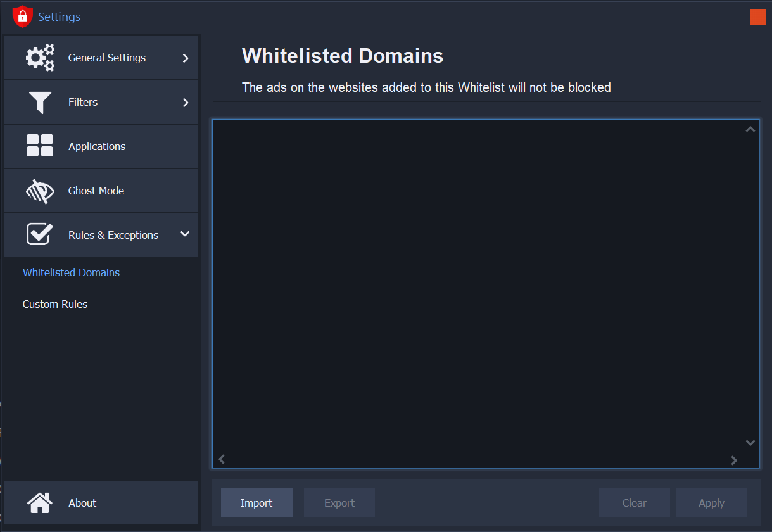772x532 pixels.
Task: Expand General Settings chevron arrow
Action: coord(186,58)
